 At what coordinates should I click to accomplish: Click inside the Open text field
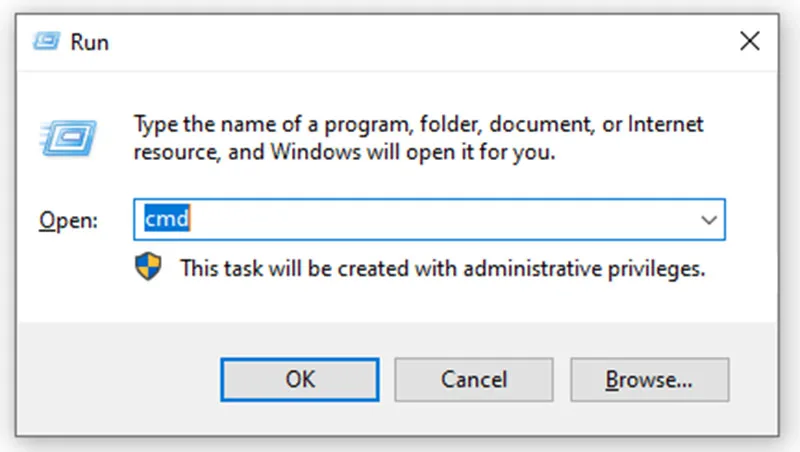429,219
